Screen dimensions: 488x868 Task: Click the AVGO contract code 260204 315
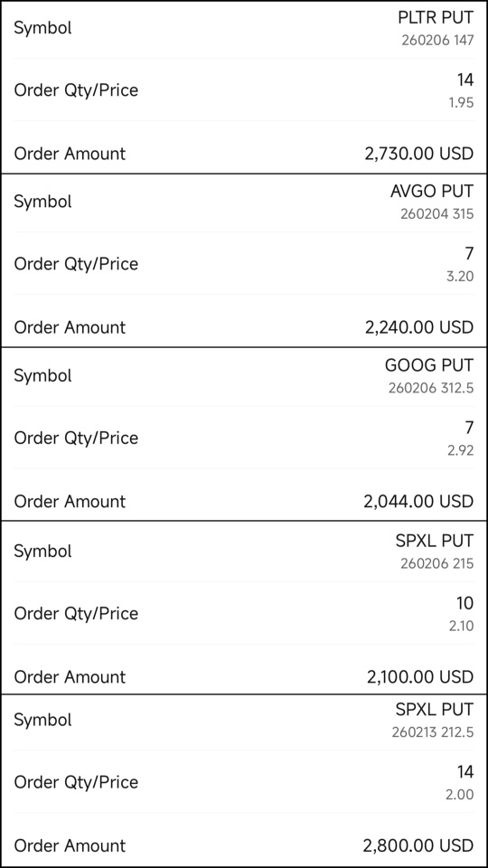point(437,214)
